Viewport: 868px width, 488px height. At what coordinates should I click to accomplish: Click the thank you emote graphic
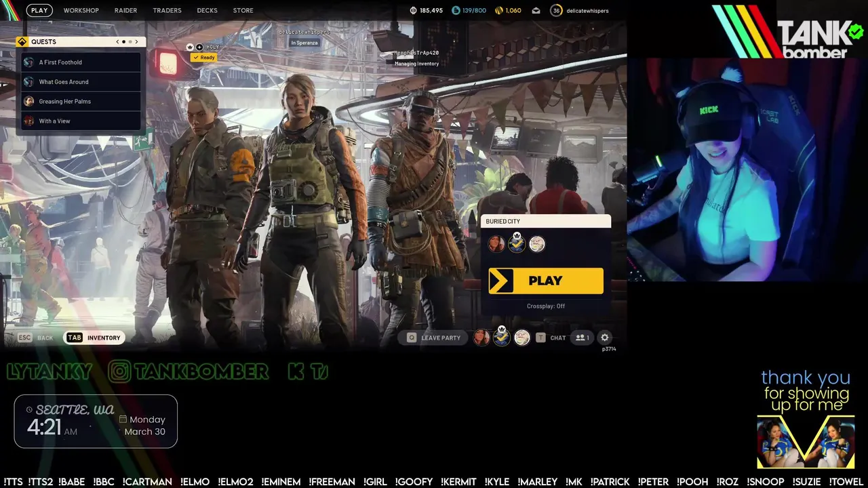pyautogui.click(x=806, y=419)
